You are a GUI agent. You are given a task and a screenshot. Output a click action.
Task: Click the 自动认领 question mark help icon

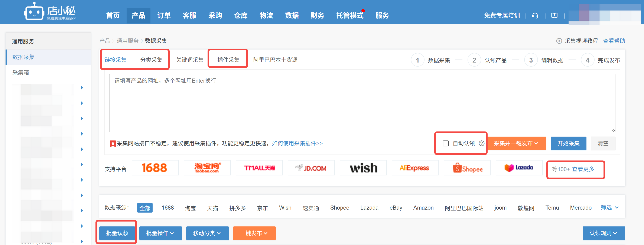tap(481, 143)
